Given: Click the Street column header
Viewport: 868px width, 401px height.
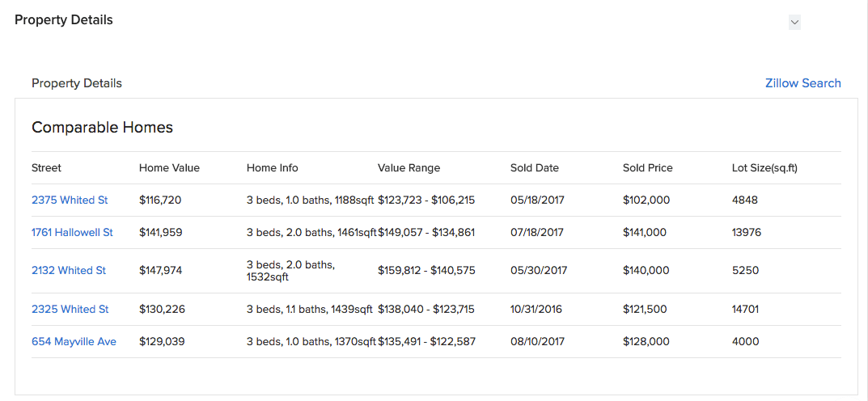Looking at the screenshot, I should [x=46, y=168].
